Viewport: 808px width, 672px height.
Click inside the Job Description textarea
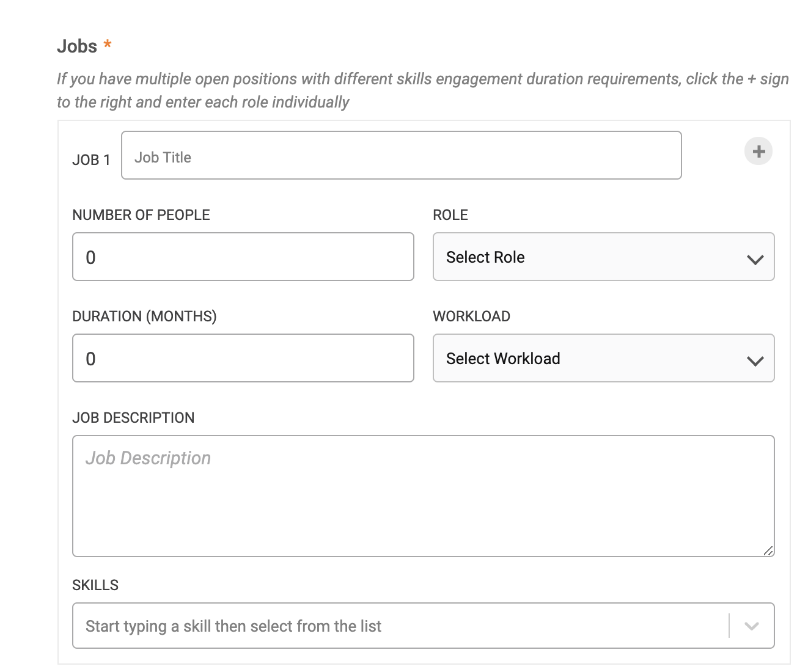coord(424,496)
